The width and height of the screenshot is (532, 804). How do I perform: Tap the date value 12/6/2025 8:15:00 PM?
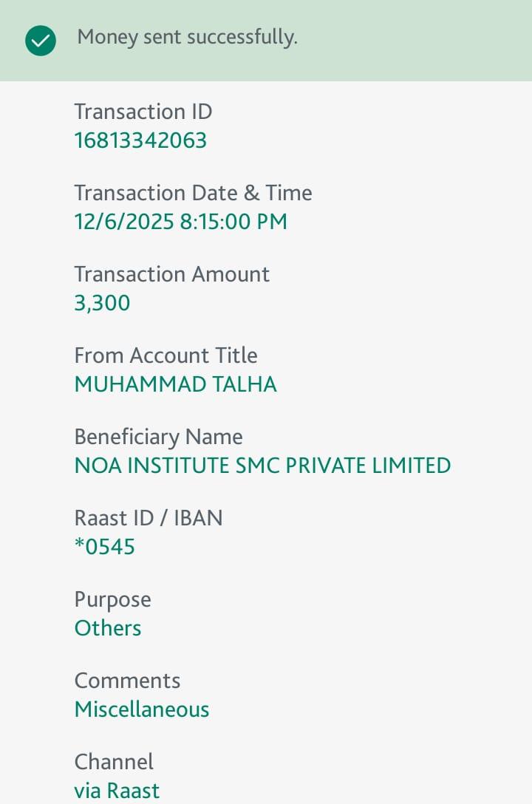(180, 222)
